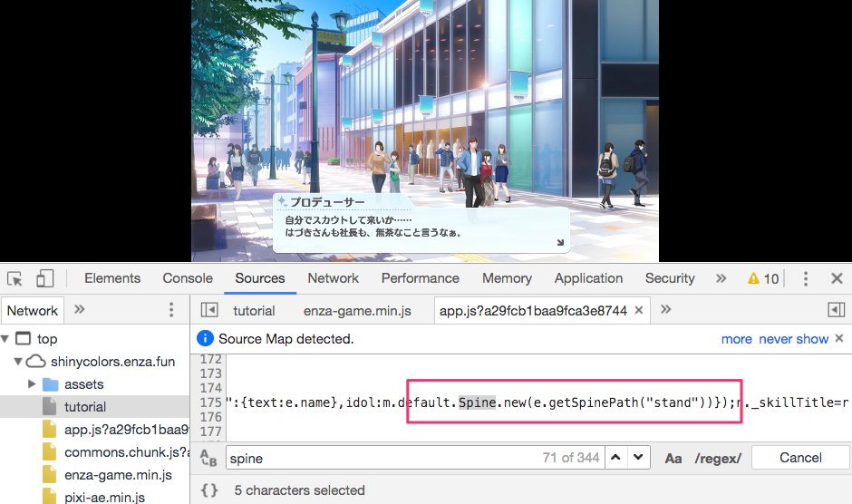Select the tutorial file in tree
Screen dimensions: 852x504
click(85, 407)
